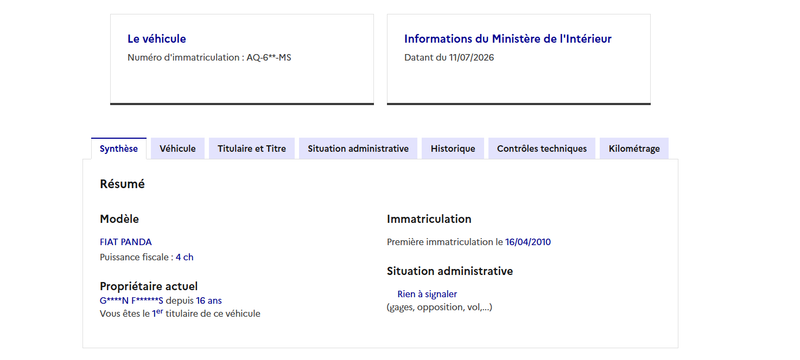This screenshot has height=360, width=800.
Task: Click the 16 ans ownership duration
Action: (209, 301)
